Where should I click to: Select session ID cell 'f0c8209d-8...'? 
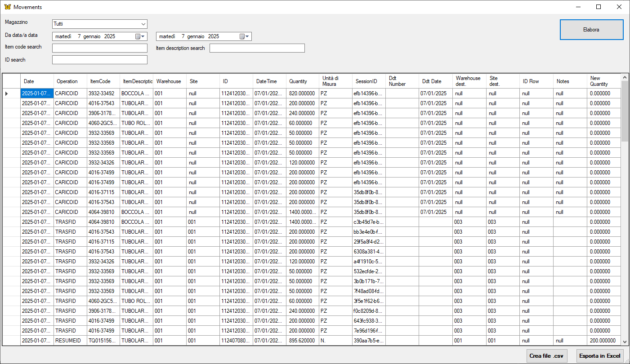tap(370, 311)
